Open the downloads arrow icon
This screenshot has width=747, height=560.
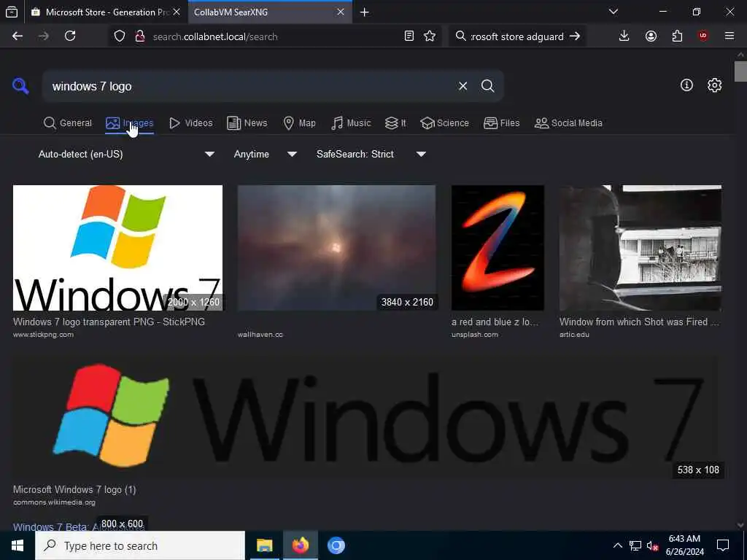624,36
